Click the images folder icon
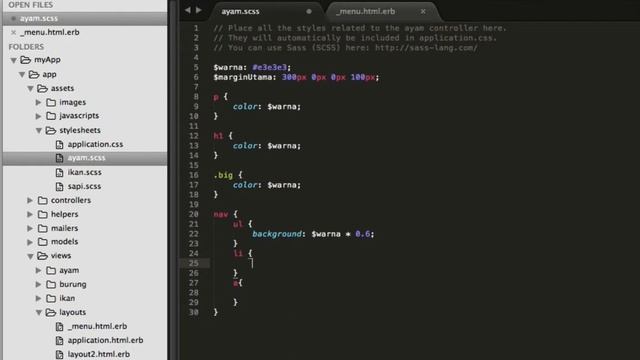This screenshot has height=360, width=640. point(51,102)
